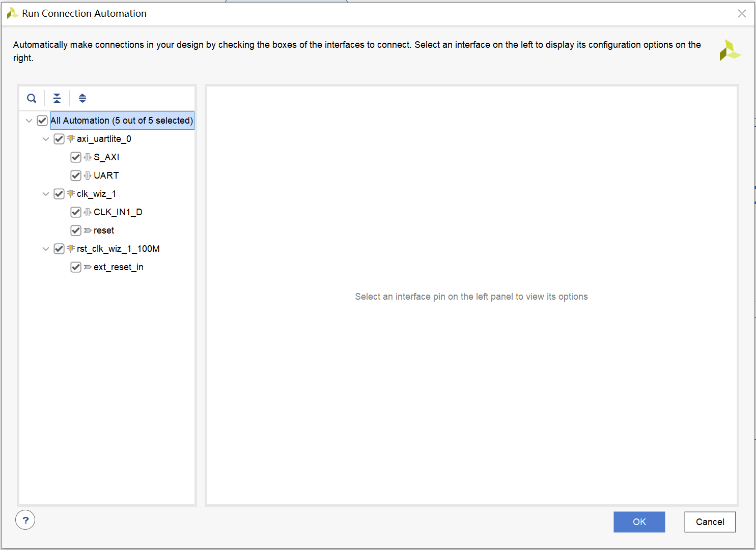Click the reset pin icon
This screenshot has width=756, height=550.
88,230
